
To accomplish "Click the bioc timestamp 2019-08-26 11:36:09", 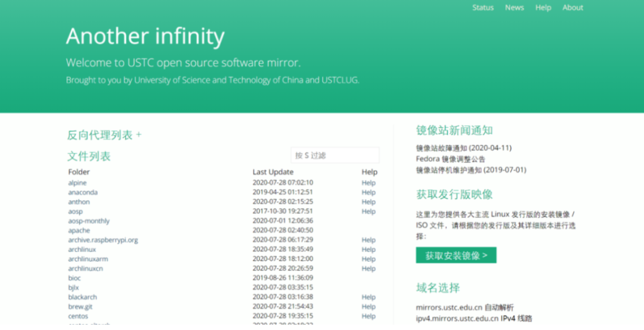I will pos(283,278).
